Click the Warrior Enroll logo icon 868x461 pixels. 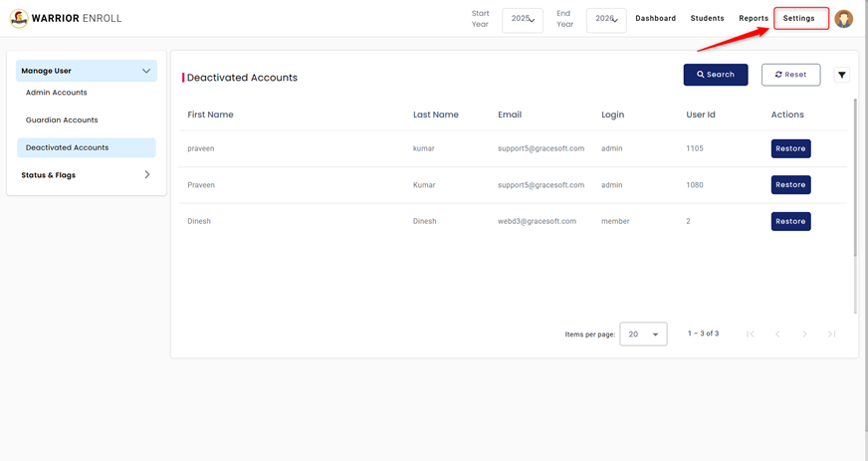tap(18, 19)
